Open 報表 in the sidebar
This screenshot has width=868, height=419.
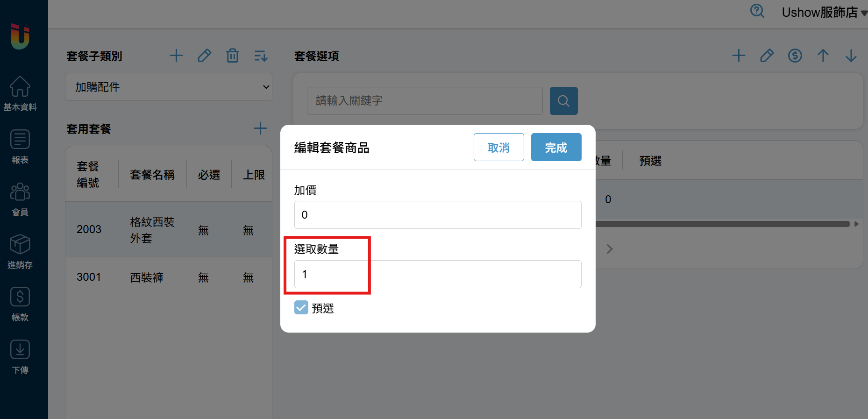20,147
